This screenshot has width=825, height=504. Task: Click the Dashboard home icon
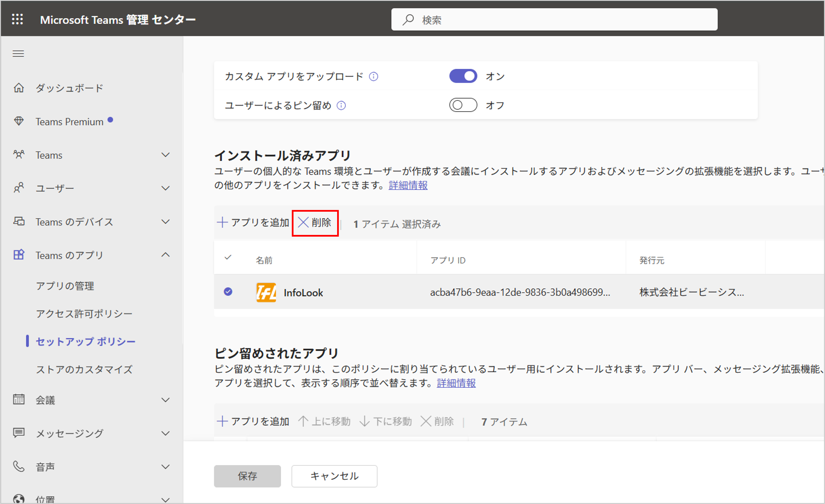19,88
